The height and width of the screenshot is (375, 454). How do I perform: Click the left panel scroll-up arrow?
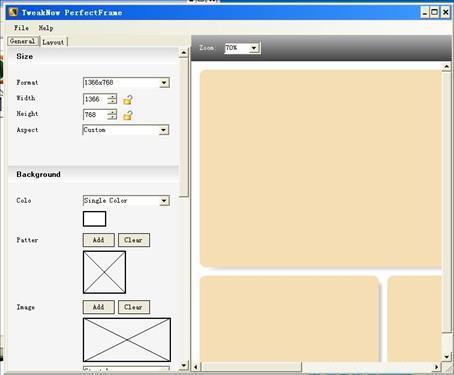pos(184,53)
